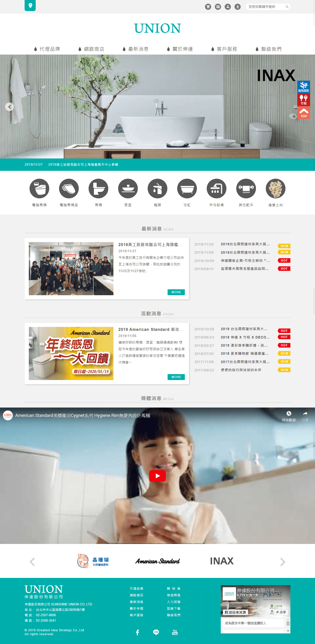Click the 竹桓 side shortcut icon

click(303, 100)
